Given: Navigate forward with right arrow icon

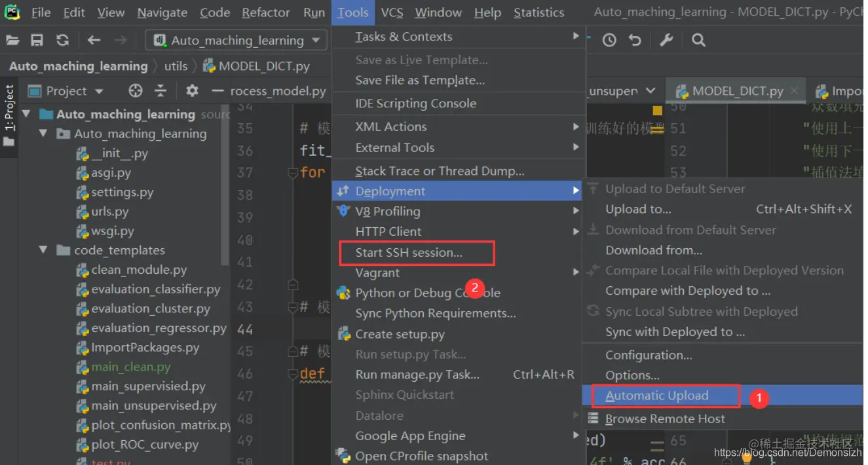Looking at the screenshot, I should click(x=120, y=41).
